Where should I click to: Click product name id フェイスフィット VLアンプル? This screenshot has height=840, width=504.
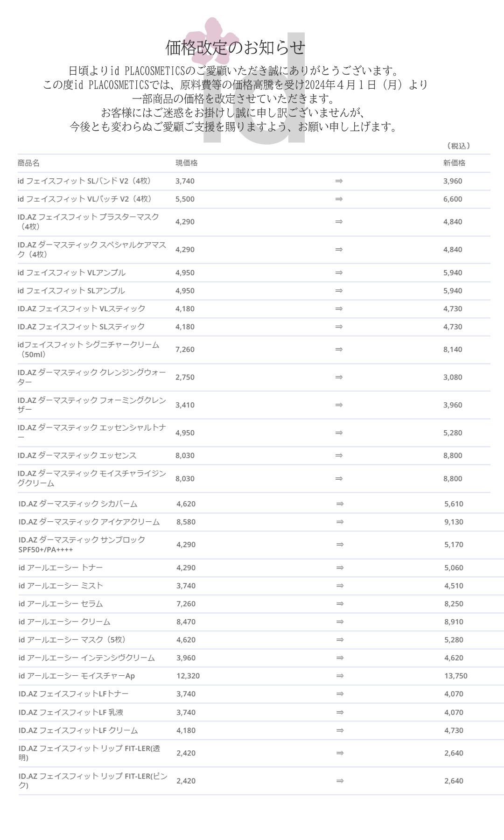[x=71, y=273]
